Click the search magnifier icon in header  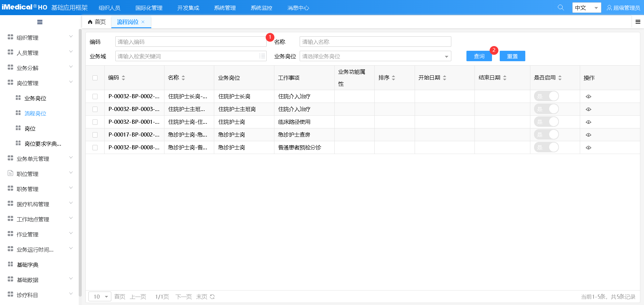561,7
